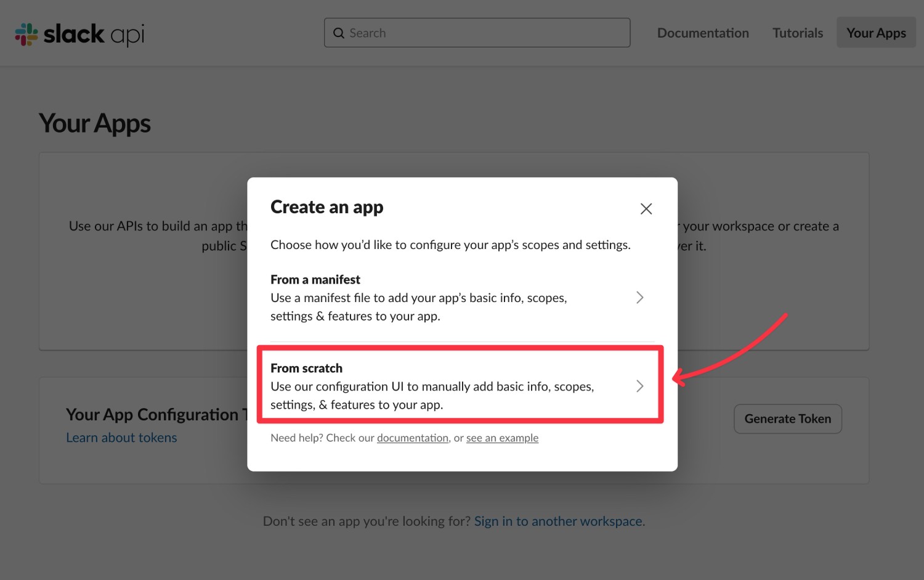Focus the Search input field
Screen dimensions: 924x580
pos(477,33)
